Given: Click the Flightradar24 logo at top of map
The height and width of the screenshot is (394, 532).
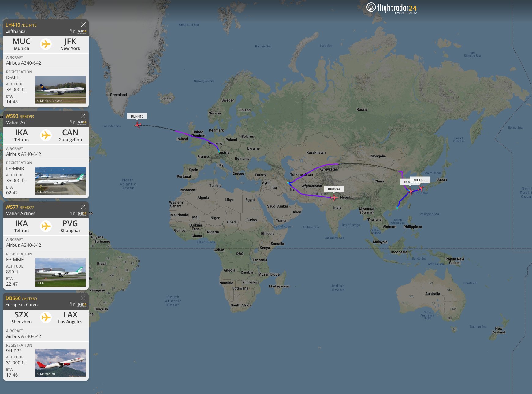Looking at the screenshot, I should [x=392, y=8].
